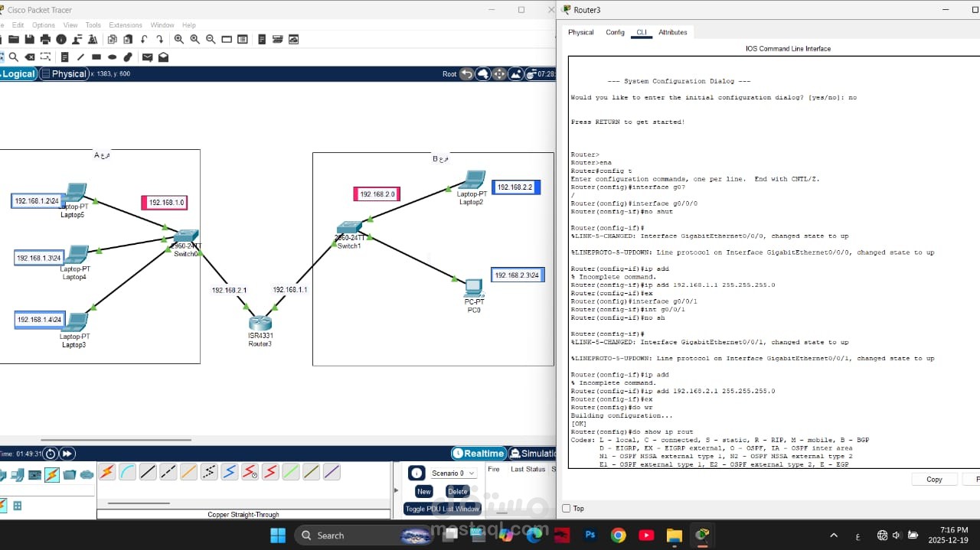Expand the PDU list panel arrow
The height and width of the screenshot is (550, 980).
(x=396, y=490)
